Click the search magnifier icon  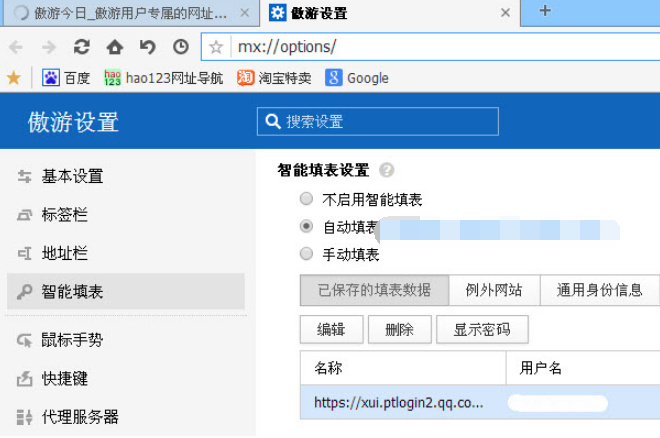pos(273,122)
